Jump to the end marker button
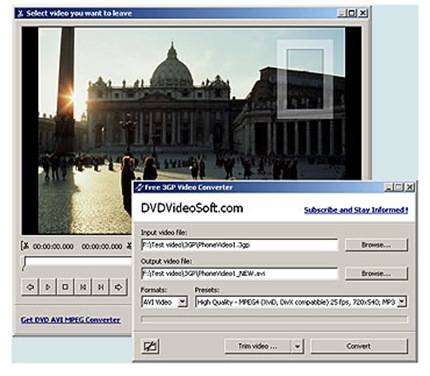 pos(101,287)
